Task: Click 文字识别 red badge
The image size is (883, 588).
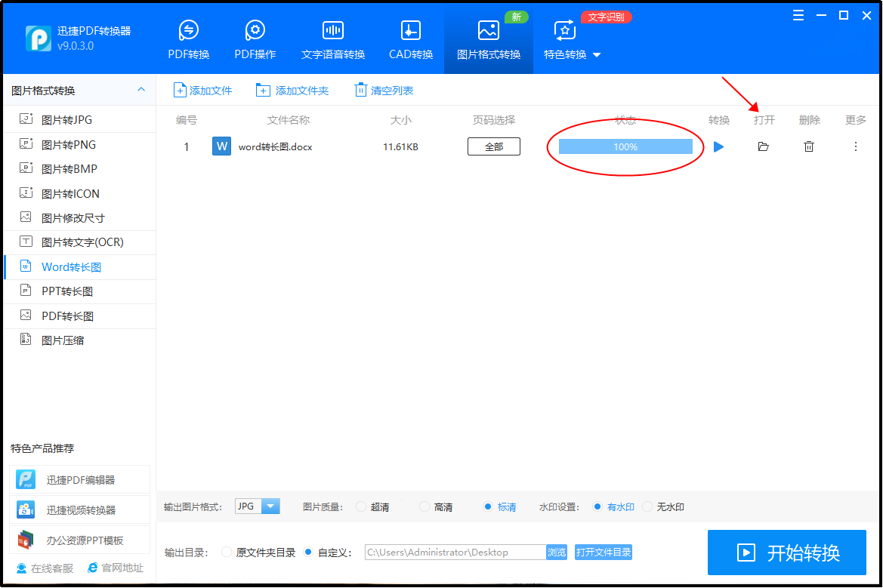Action: click(x=606, y=17)
